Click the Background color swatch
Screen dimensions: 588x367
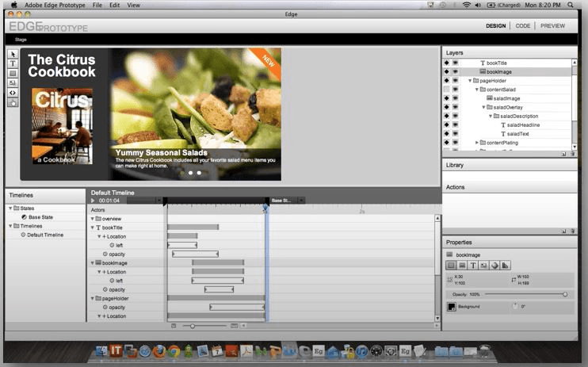coord(452,307)
